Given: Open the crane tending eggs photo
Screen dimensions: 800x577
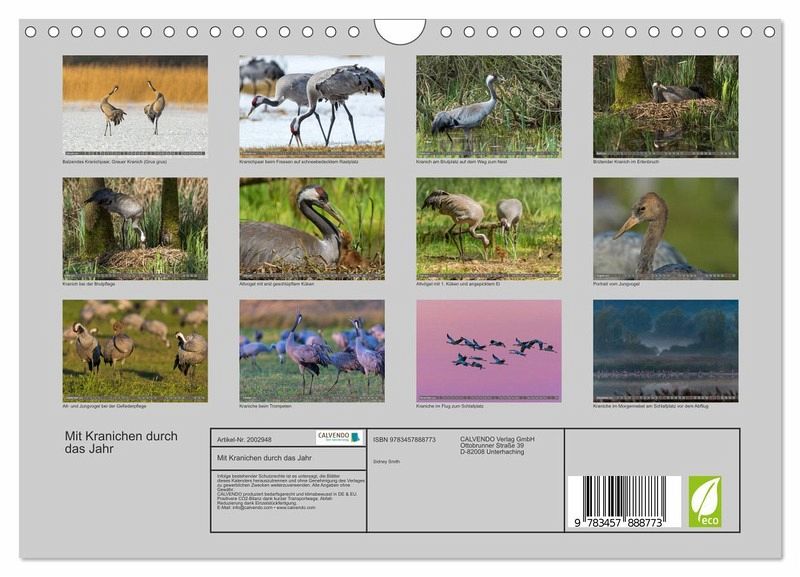Looking at the screenshot, I should (x=135, y=228).
